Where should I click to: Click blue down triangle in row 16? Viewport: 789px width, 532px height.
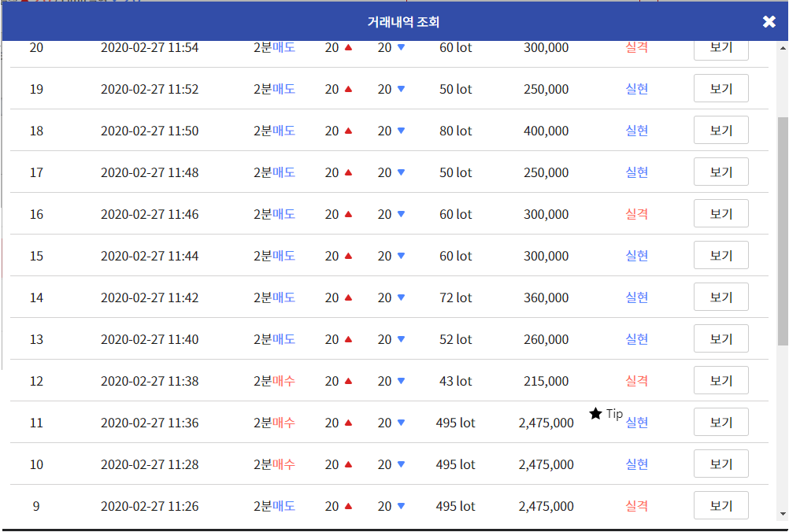click(401, 214)
